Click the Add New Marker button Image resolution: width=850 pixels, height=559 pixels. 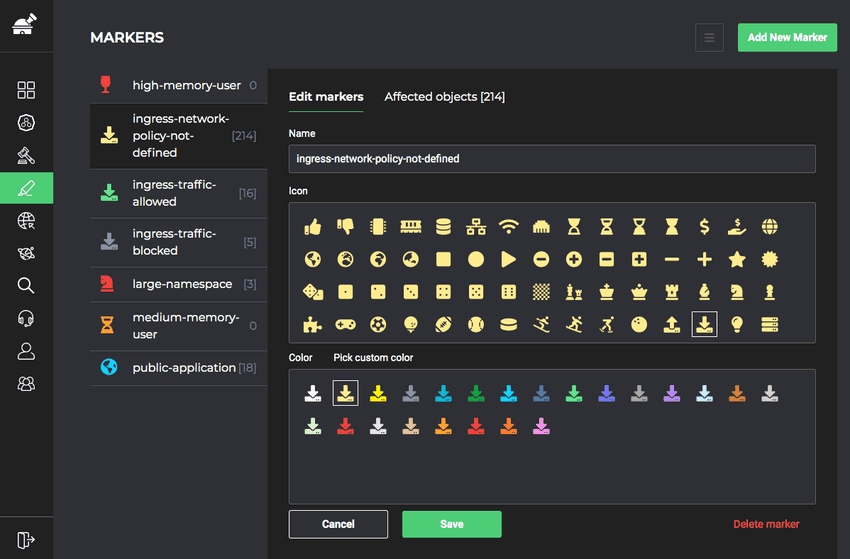pyautogui.click(x=787, y=38)
